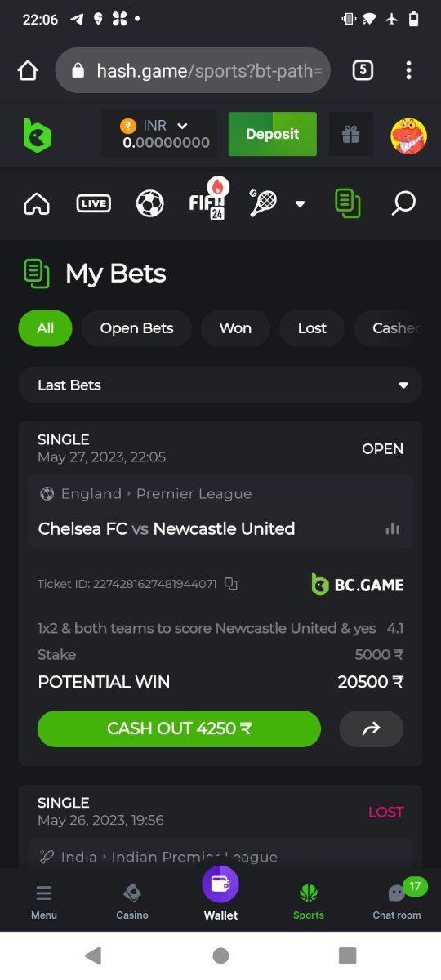Select the tennis racket sport icon

pos(263,203)
